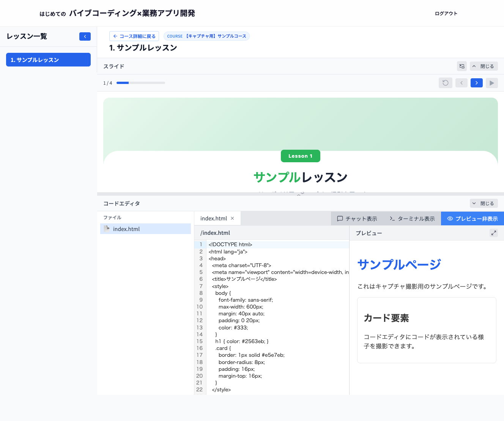The width and height of the screenshot is (504, 421).
Task: Open the terminal with ターミナル表示
Action: click(412, 218)
